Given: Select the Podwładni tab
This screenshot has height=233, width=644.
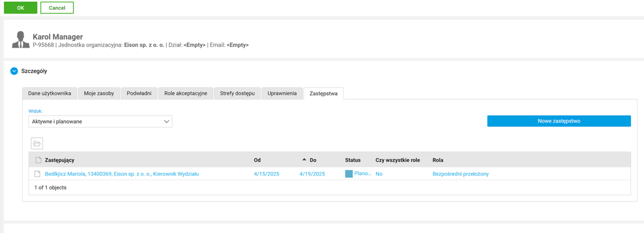Looking at the screenshot, I should coord(139,94).
